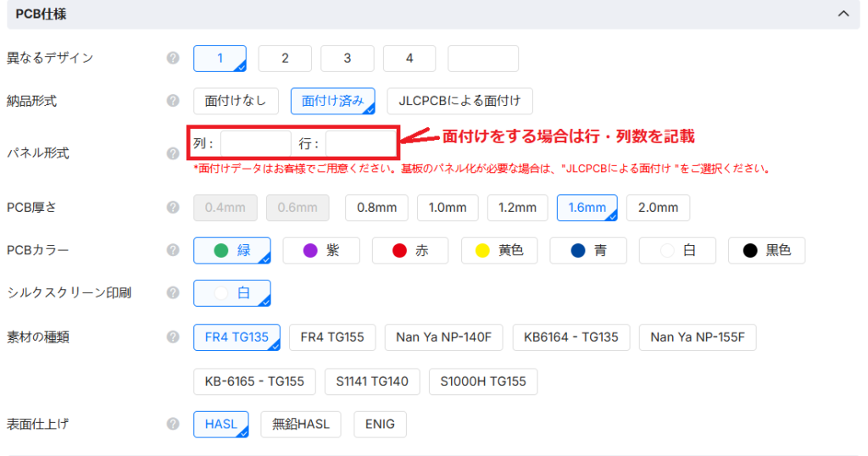Click help icon beside 表面仕上げ

173,424
